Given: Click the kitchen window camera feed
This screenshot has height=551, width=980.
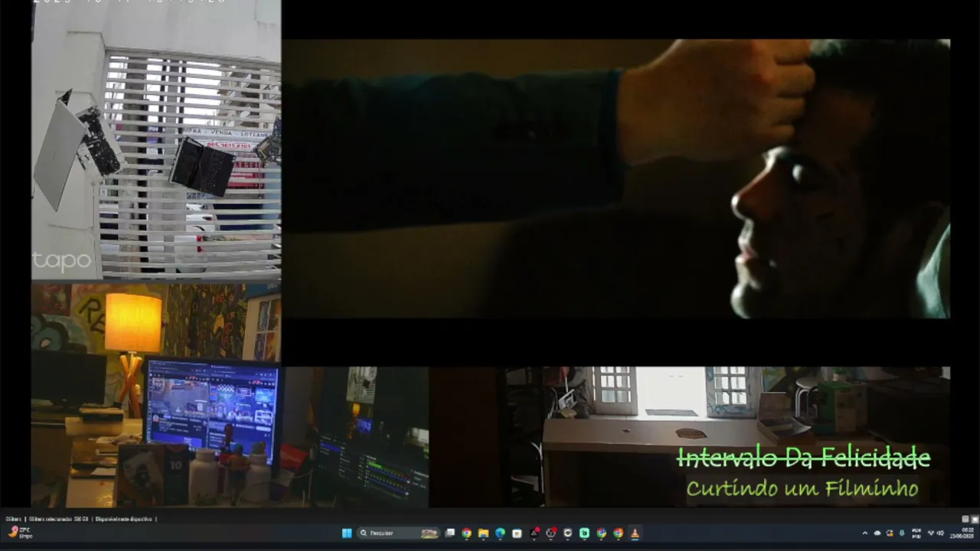Looking at the screenshot, I should pyautogui.click(x=727, y=436).
